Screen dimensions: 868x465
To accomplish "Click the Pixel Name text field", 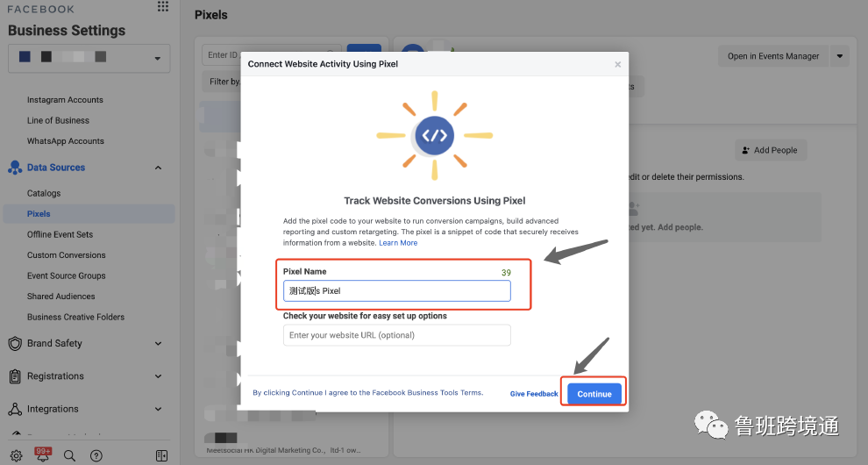I will [397, 291].
